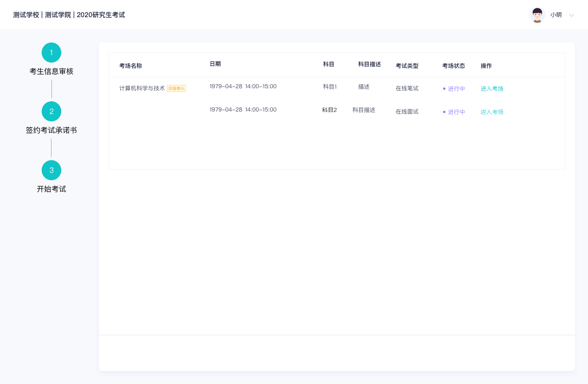588x384 pixels.
Task: Click the 进行中 status dot for 科目2
Action: click(444, 112)
